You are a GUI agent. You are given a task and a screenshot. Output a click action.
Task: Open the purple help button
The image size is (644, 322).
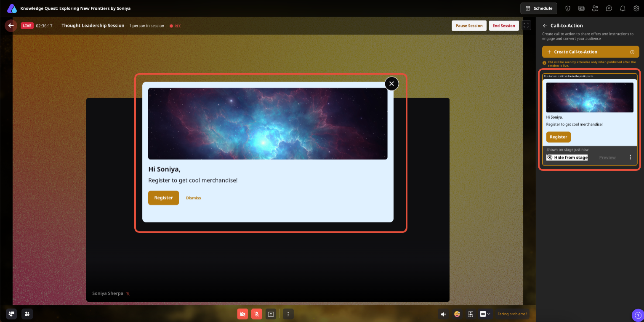(x=638, y=315)
